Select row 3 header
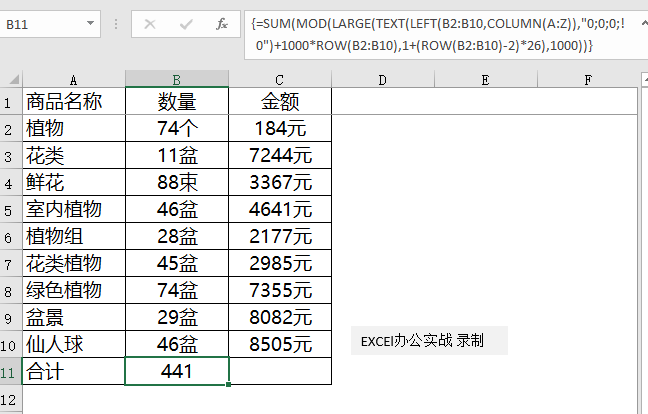The image size is (648, 414). pos(9,155)
